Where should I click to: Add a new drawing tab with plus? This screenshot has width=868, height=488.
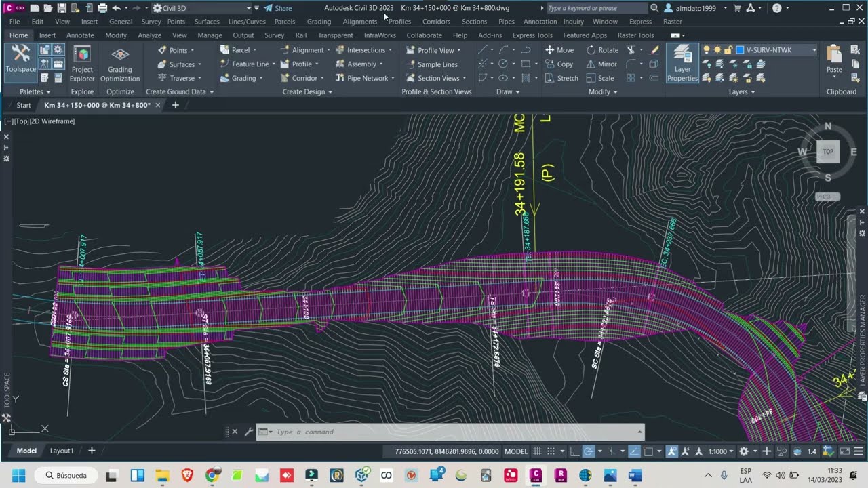coord(175,105)
